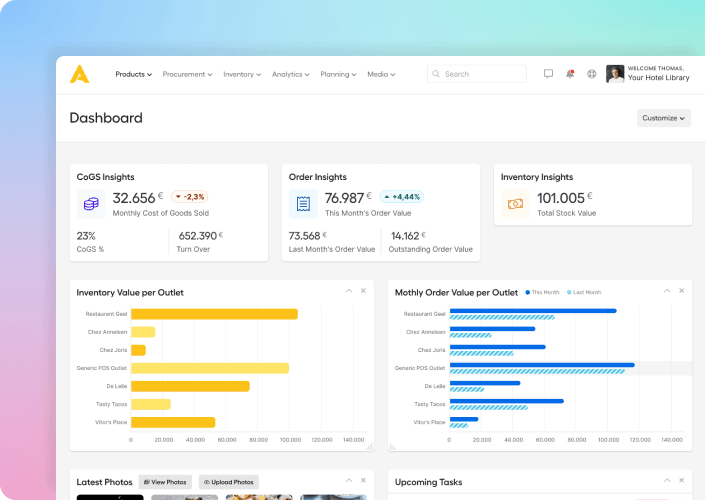Click the -2,3% CoGS change badge
This screenshot has width=705, height=503.
click(190, 197)
